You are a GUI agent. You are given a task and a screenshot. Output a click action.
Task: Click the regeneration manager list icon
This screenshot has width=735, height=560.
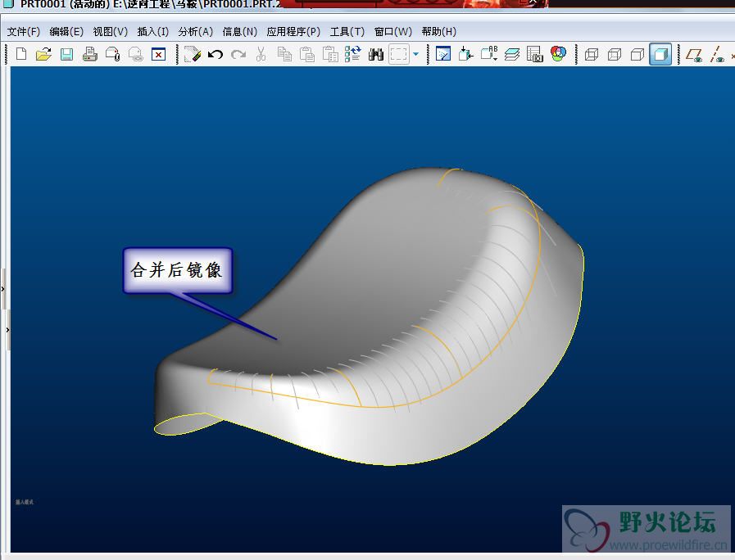353,54
